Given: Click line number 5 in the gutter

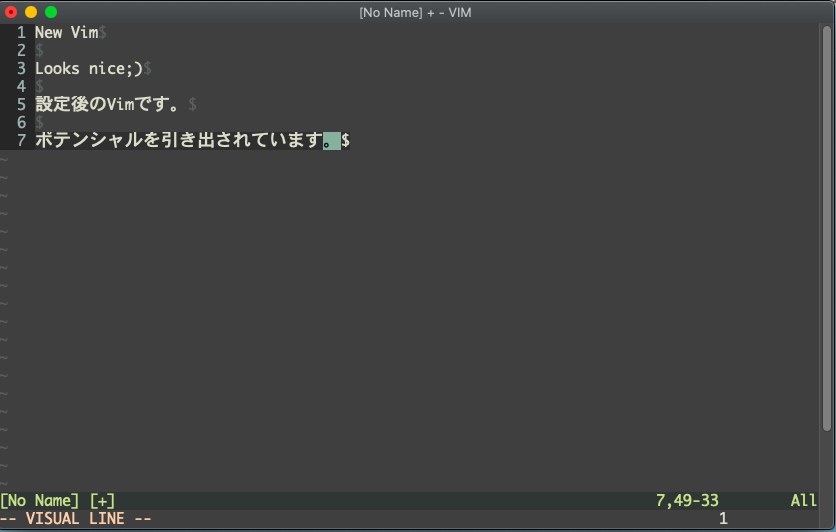Looking at the screenshot, I should click(21, 104).
